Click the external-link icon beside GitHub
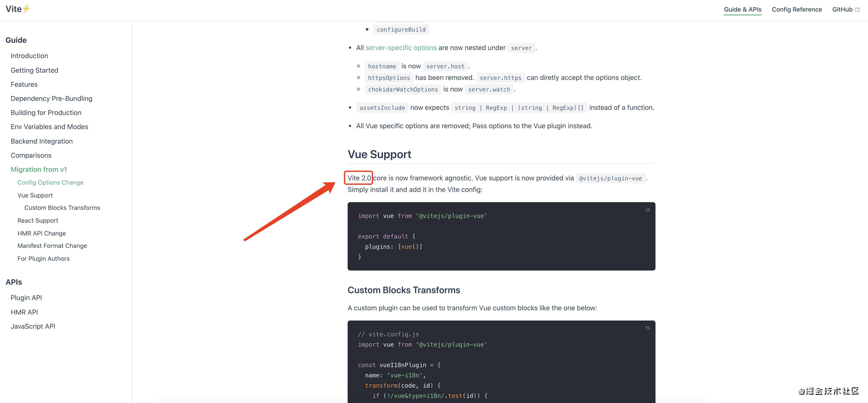The image size is (868, 403). 857,10
